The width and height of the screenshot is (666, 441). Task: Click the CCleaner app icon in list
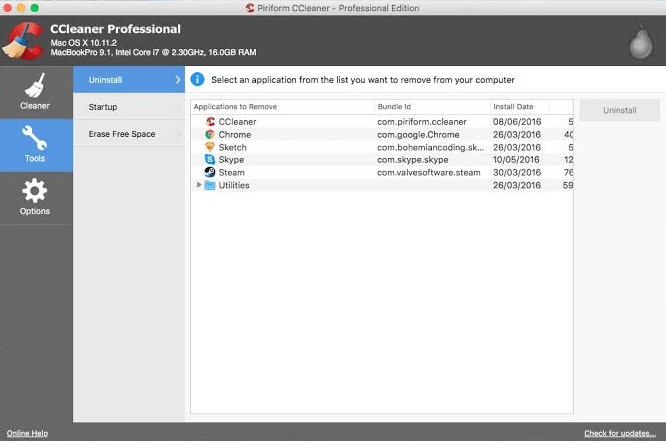210,121
